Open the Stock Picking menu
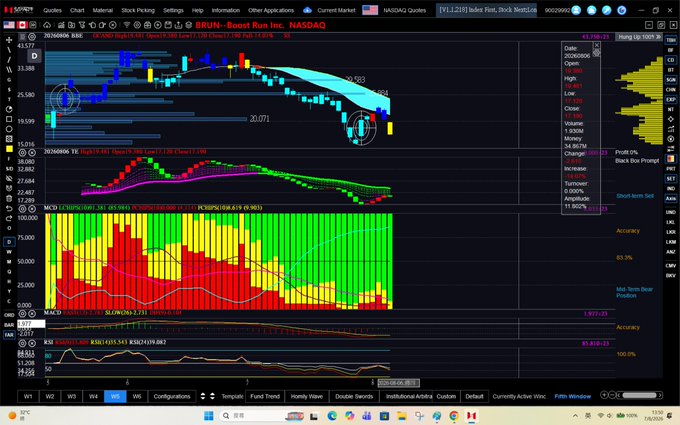This screenshot has height=425, width=680. [138, 10]
